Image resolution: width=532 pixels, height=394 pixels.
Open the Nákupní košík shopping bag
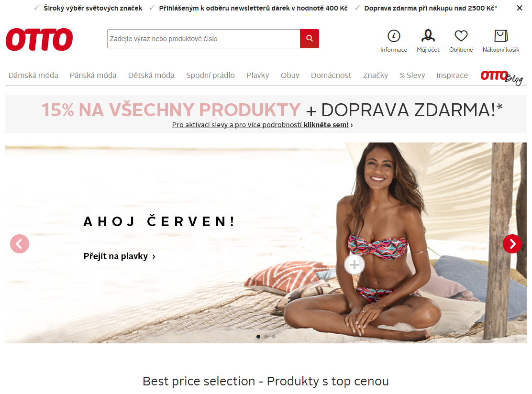click(x=501, y=35)
